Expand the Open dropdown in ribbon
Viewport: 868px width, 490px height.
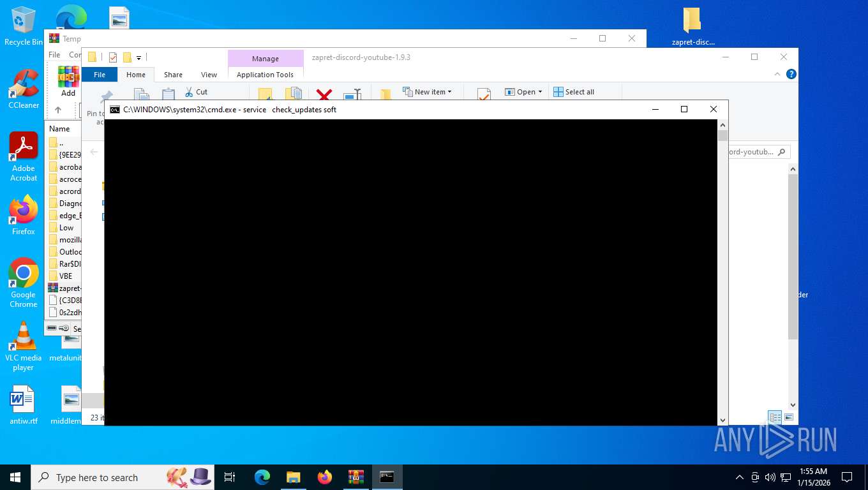[540, 92]
